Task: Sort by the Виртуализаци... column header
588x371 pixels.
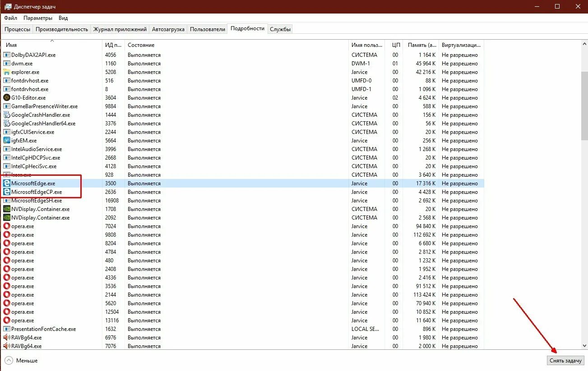Action: click(462, 45)
